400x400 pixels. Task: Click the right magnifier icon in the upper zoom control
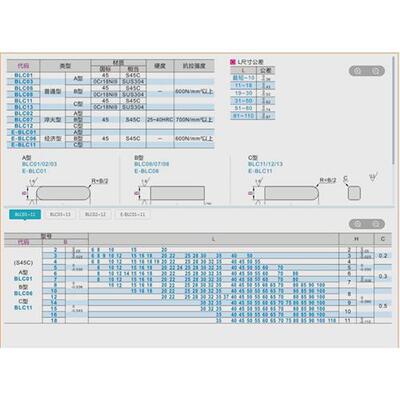coord(376,71)
